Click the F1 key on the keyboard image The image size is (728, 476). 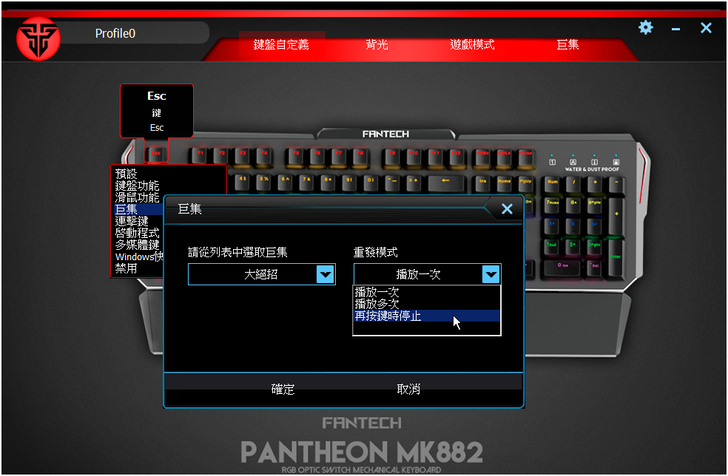[200, 155]
